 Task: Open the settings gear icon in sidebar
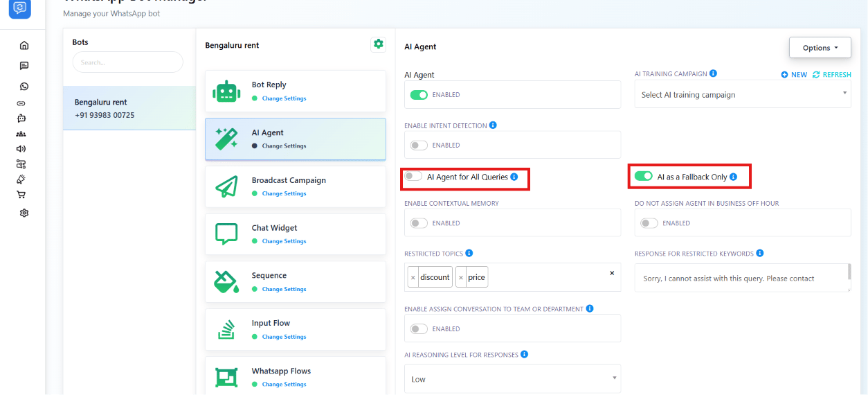point(24,213)
